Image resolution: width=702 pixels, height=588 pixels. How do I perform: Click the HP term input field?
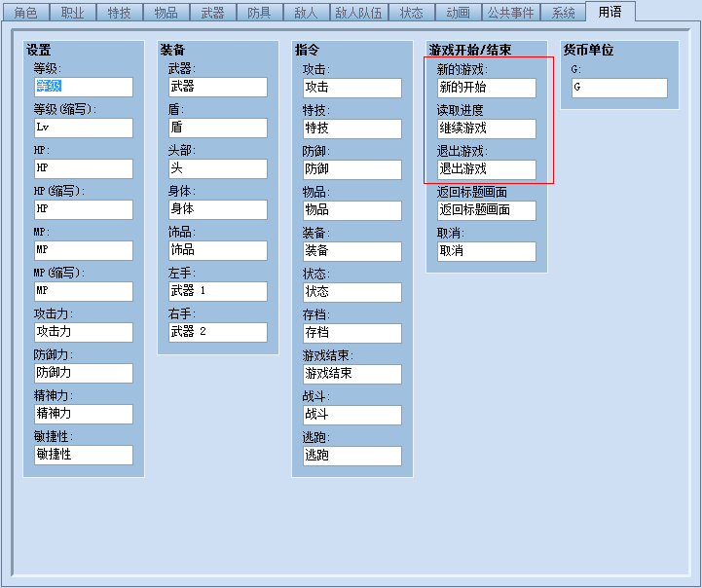pyautogui.click(x=84, y=168)
